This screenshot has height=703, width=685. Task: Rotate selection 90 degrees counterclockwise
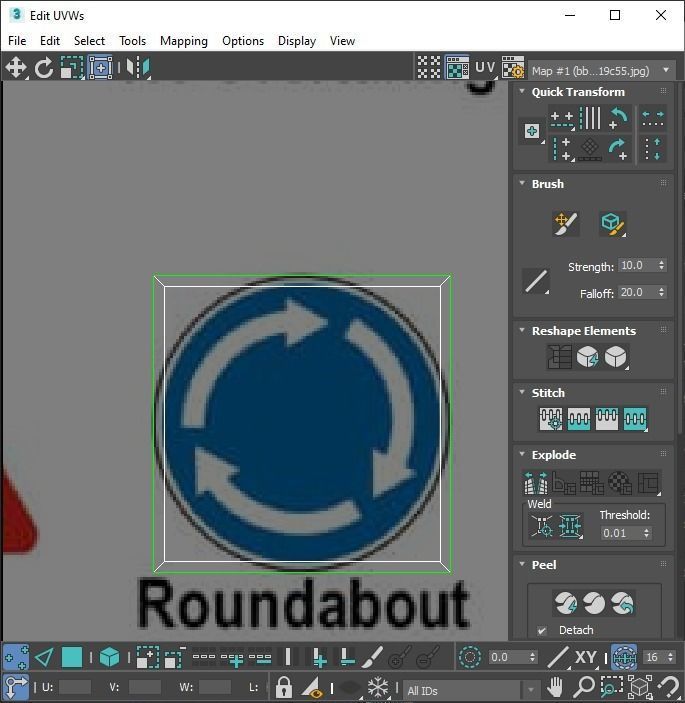(x=619, y=119)
